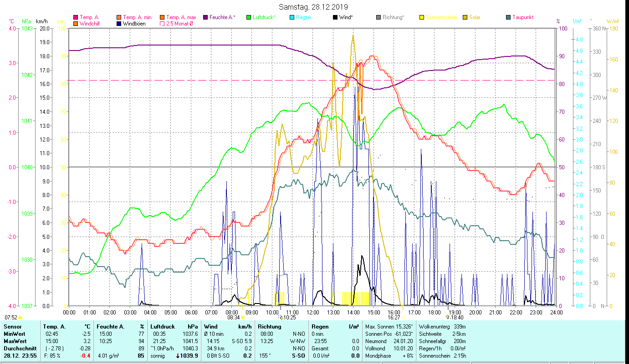The image size is (629, 364).
Task: Click the purple Feuchte A.* legend square
Action: pos(205,17)
